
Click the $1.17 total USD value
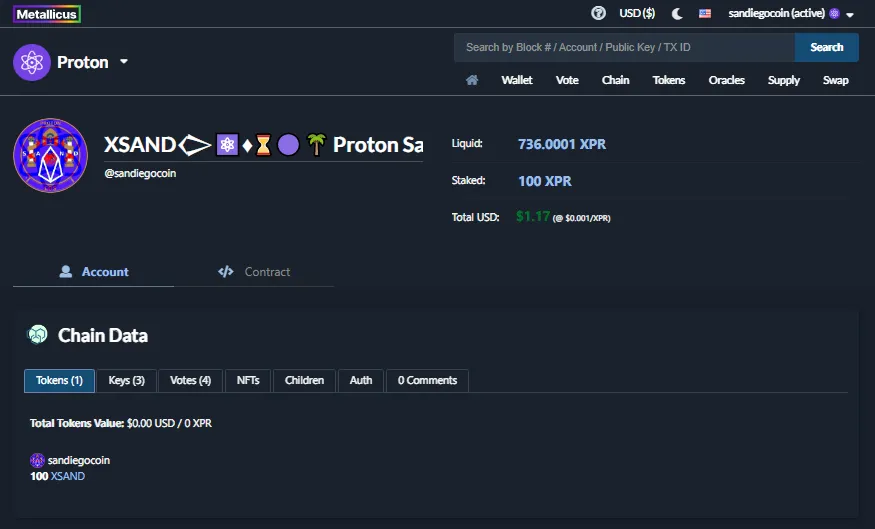click(533, 217)
